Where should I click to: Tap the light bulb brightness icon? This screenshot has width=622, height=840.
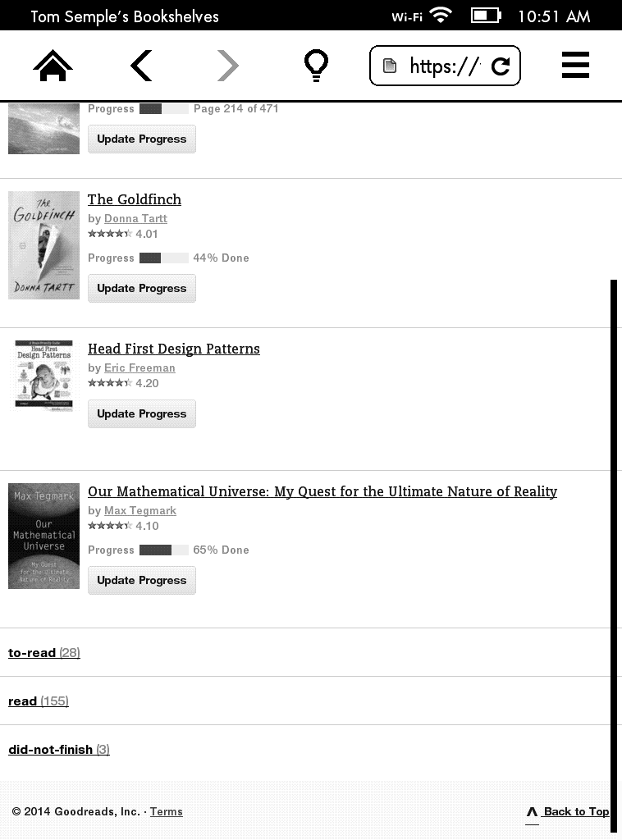point(316,66)
